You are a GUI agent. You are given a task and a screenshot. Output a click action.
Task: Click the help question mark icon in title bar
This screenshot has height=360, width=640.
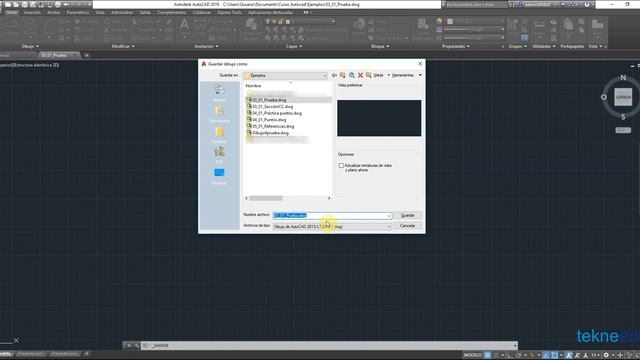587,4
